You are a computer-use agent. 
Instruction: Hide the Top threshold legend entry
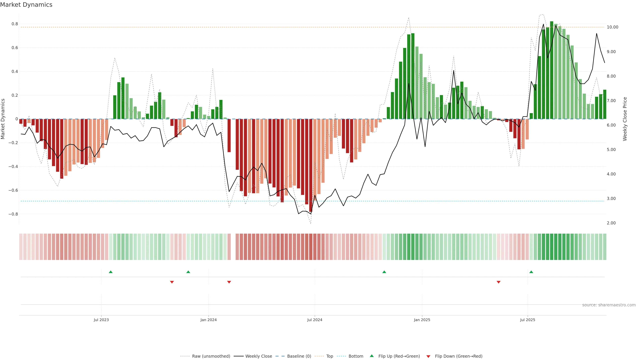pyautogui.click(x=330, y=356)
